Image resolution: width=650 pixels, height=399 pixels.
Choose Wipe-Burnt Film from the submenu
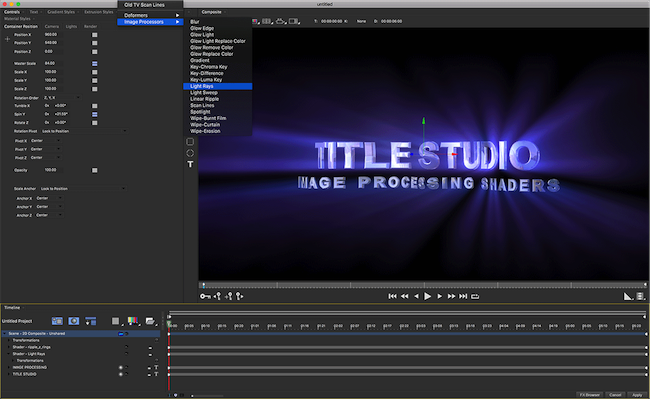click(208, 118)
